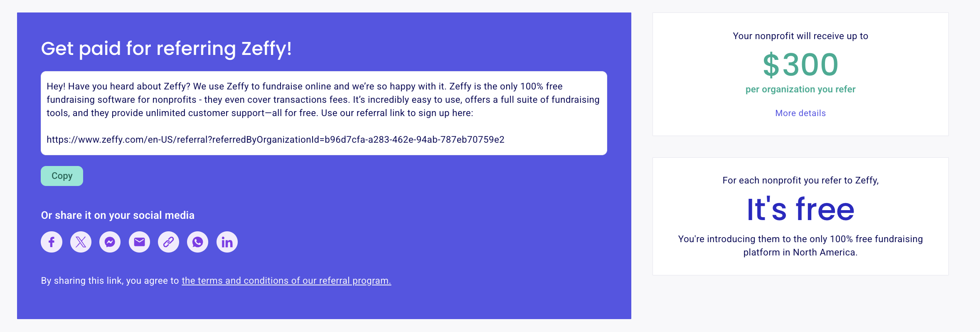Screen dimensions: 980x332
Task: Click the Zeffy referral URL text
Action: 276,140
